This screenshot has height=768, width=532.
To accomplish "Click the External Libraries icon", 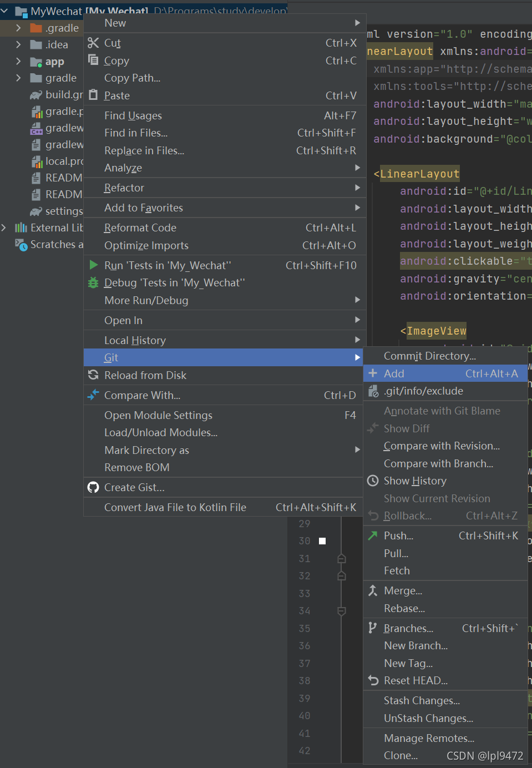I will click(x=21, y=228).
